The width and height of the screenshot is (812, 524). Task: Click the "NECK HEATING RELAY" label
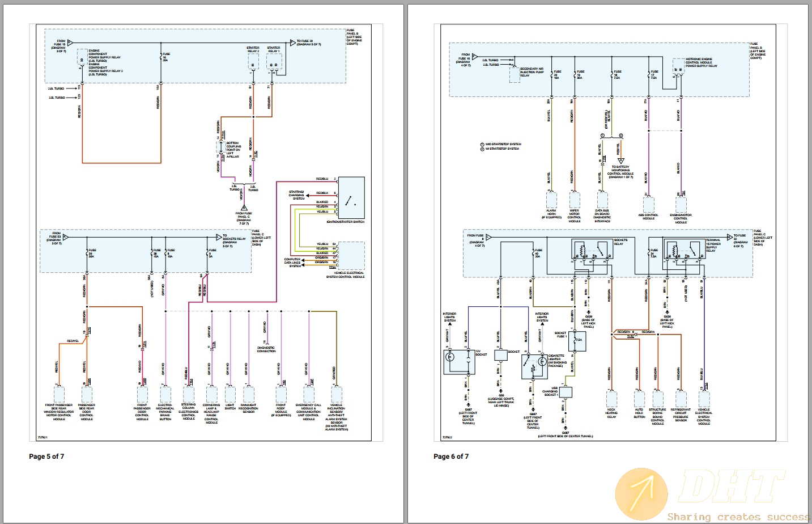611,413
